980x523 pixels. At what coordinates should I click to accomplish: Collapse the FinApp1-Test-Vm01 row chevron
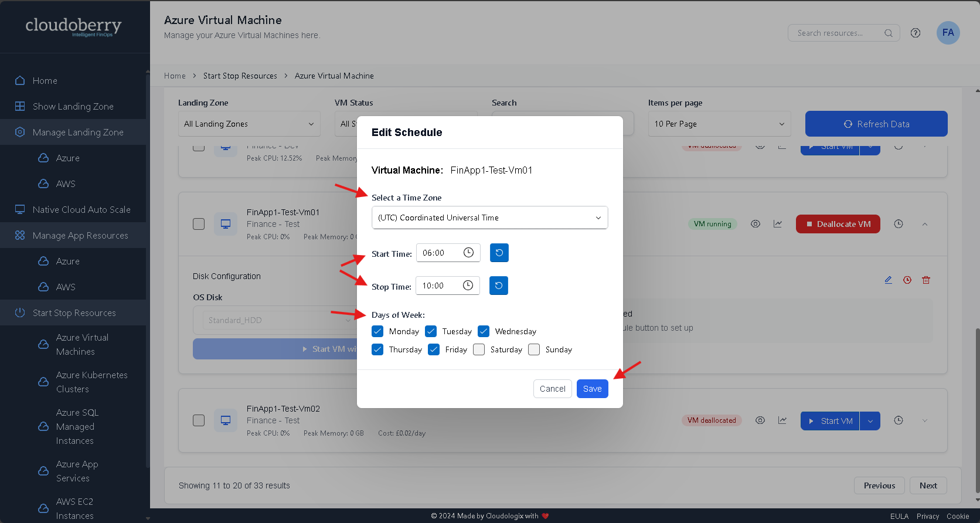(x=925, y=224)
